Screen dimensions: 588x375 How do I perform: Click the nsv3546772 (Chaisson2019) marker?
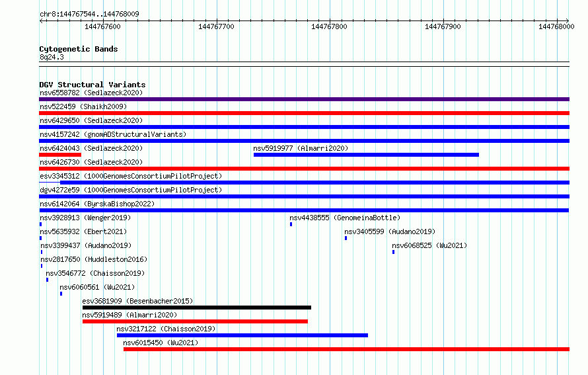pos(48,280)
